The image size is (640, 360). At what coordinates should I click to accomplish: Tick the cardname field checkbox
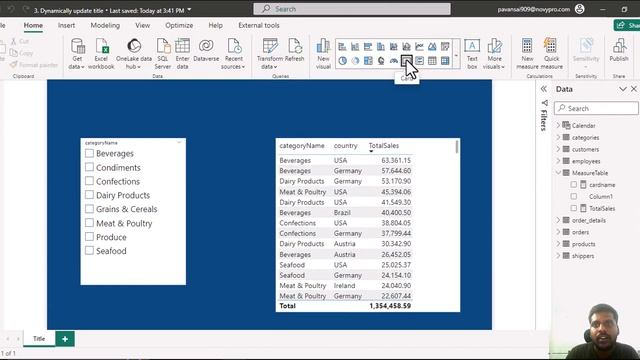point(573,185)
